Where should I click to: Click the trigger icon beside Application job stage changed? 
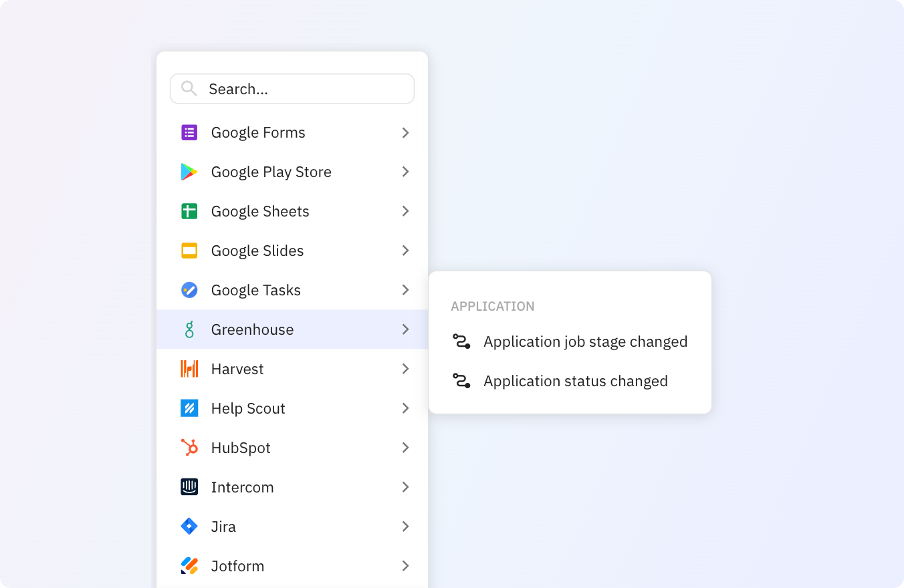(461, 341)
